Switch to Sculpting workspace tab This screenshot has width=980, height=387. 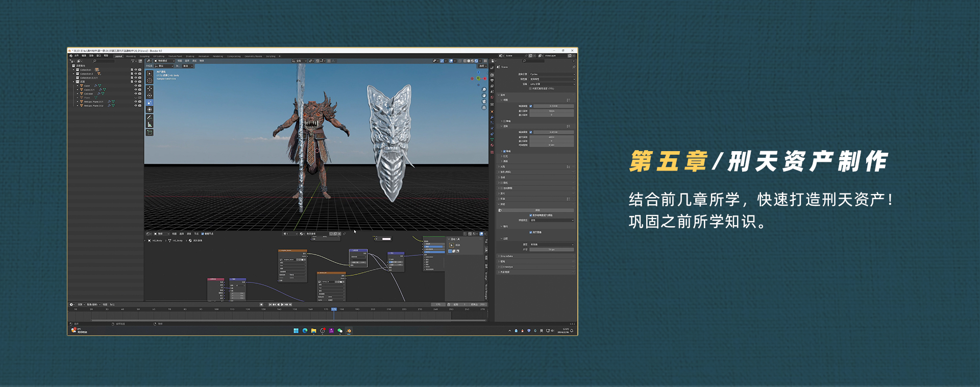coord(144,56)
